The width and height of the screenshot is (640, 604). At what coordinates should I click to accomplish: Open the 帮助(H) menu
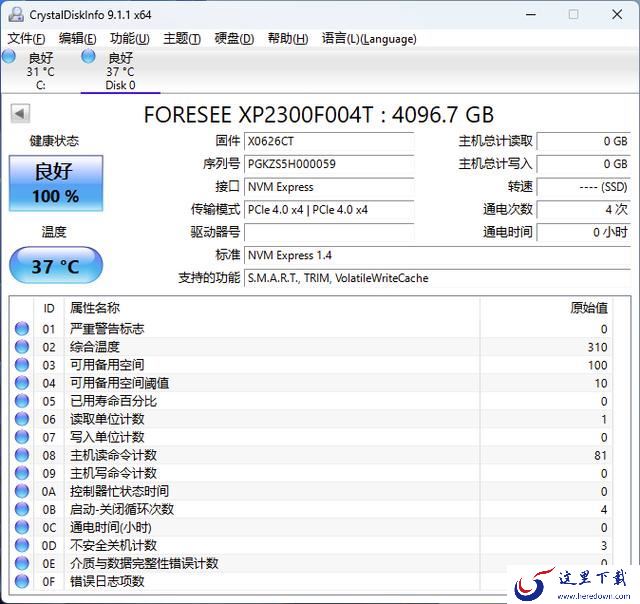(288, 39)
